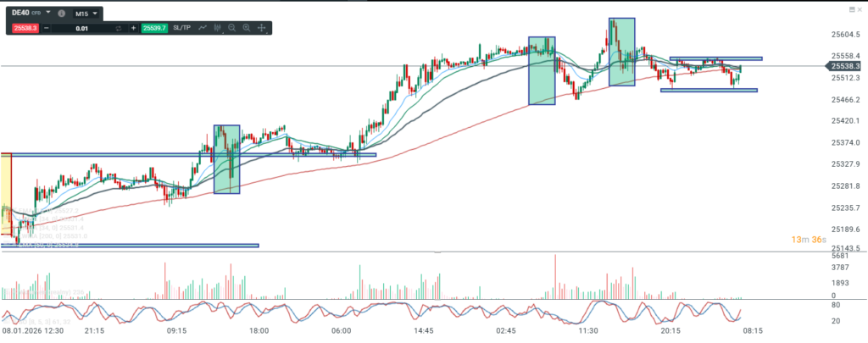Click the green buy price 25539.7
Viewport: 868px width, 343px height.
(155, 28)
